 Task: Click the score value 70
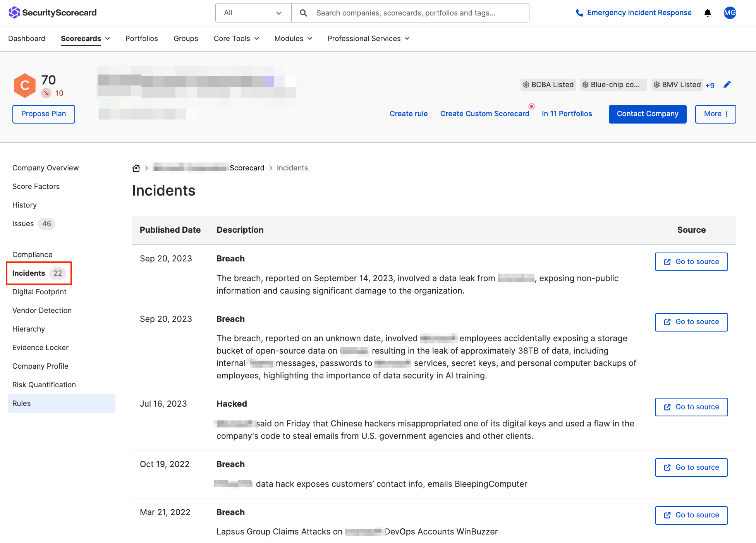pyautogui.click(x=49, y=80)
